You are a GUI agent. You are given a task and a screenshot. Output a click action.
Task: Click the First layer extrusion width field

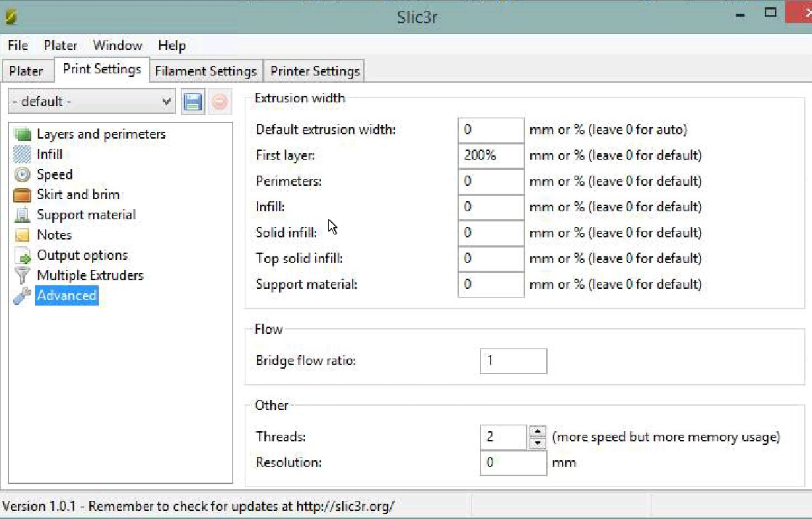(491, 155)
